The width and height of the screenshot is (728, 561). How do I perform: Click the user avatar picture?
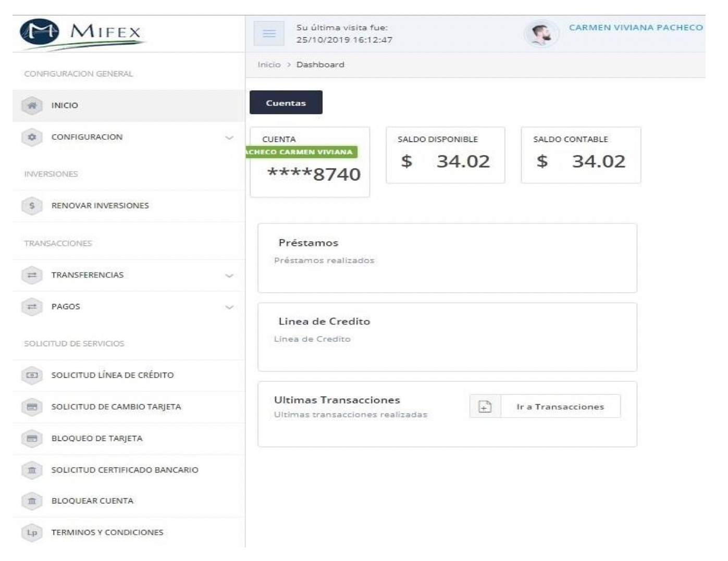541,34
